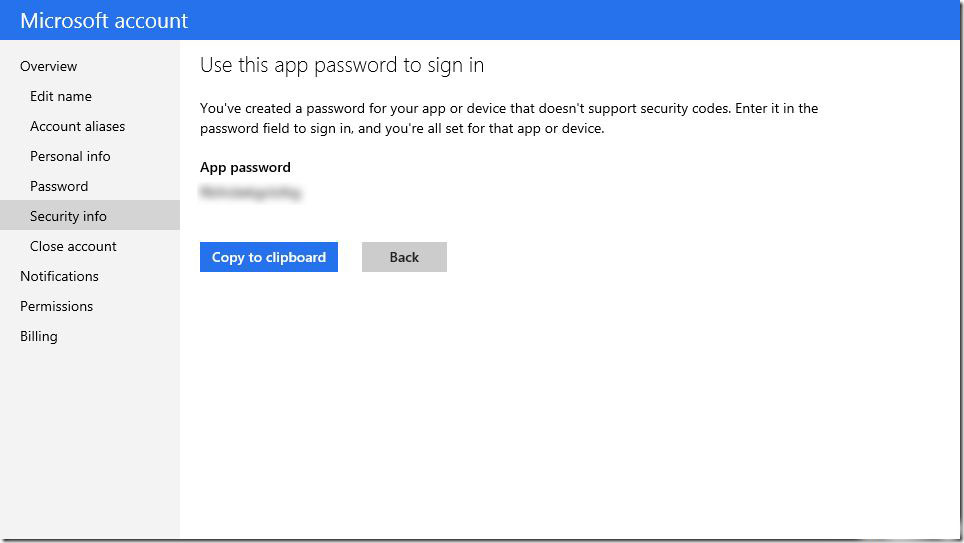Click the empty sidebar space below Billing
This screenshot has height=543, width=964.
tap(90, 440)
